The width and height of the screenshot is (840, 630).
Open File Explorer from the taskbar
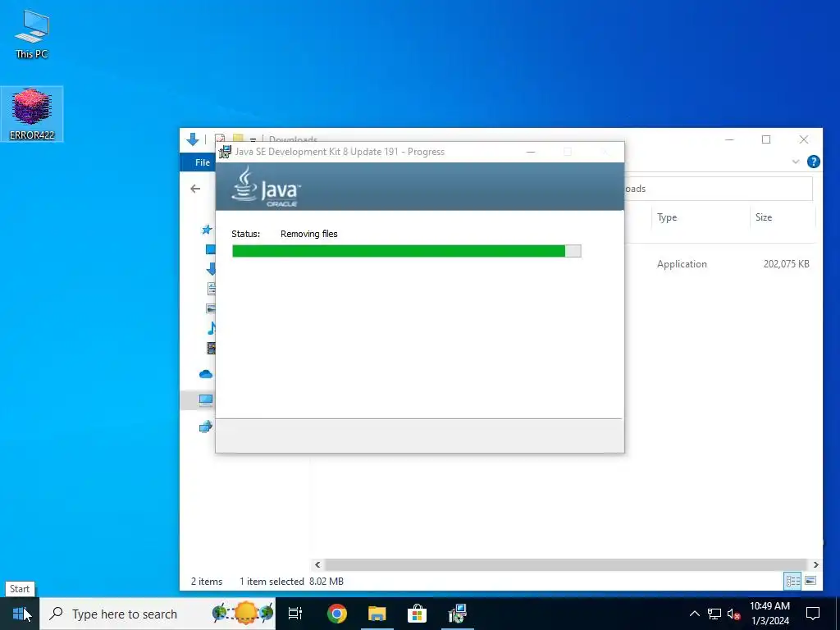coord(377,614)
